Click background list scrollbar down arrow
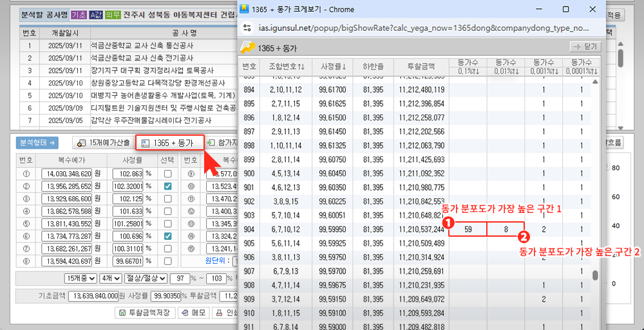644x330 pixels. [621, 128]
